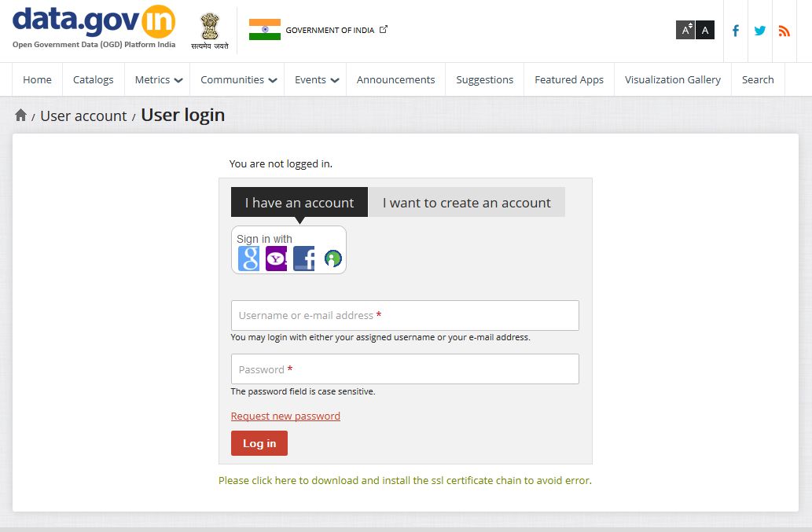The height and width of the screenshot is (532, 812).
Task: Open Visualization Gallery from the navigation bar
Action: (x=673, y=79)
